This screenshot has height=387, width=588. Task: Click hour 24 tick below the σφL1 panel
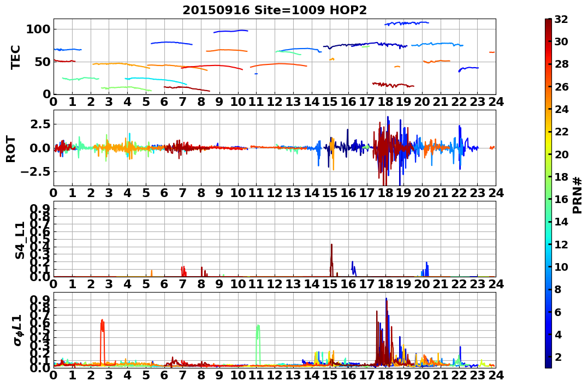pos(496,376)
